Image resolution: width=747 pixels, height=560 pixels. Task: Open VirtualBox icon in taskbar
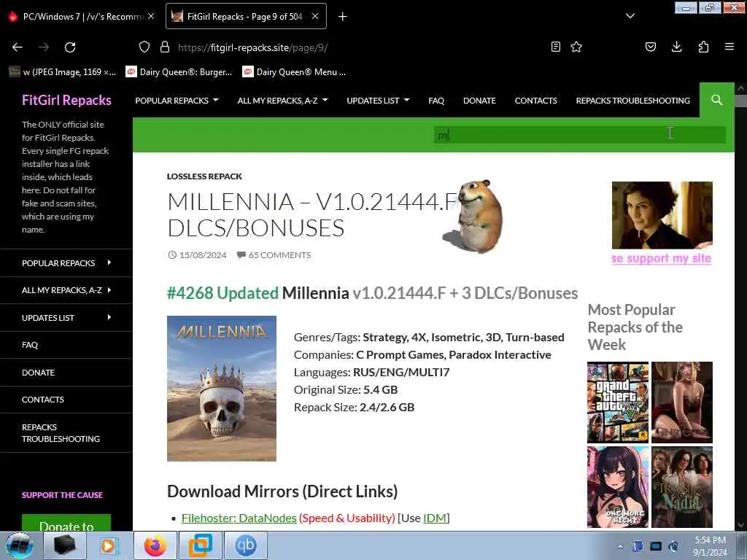(x=201, y=545)
